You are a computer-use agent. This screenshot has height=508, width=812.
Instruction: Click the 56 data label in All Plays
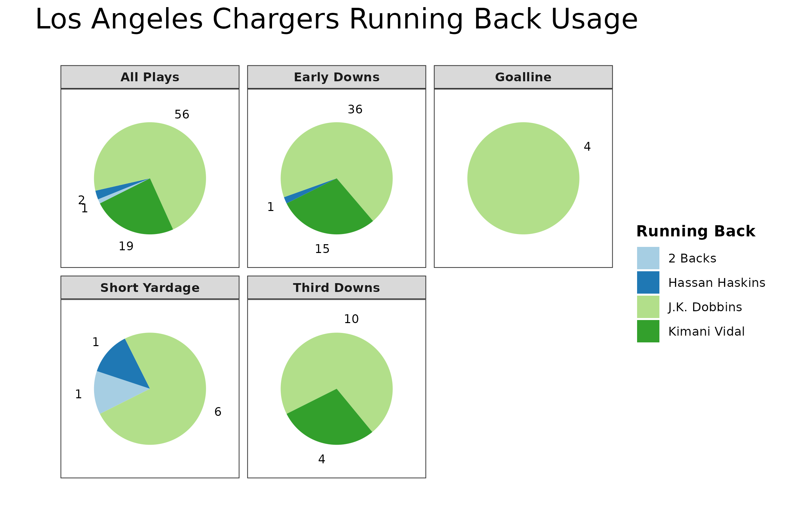coord(182,114)
